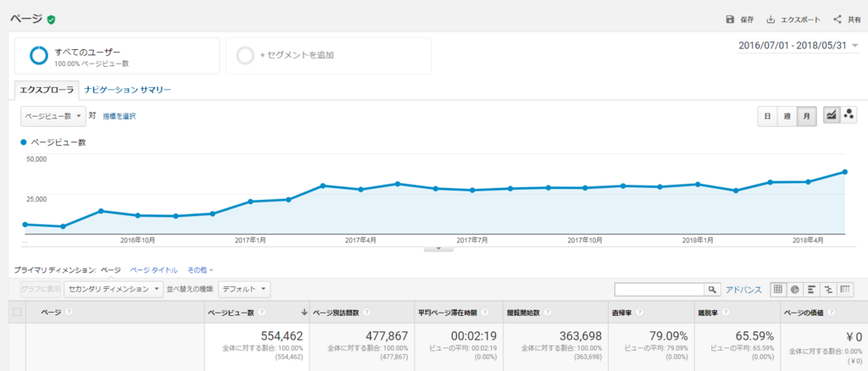Click help icon next to 直帰率 column

[639, 313]
